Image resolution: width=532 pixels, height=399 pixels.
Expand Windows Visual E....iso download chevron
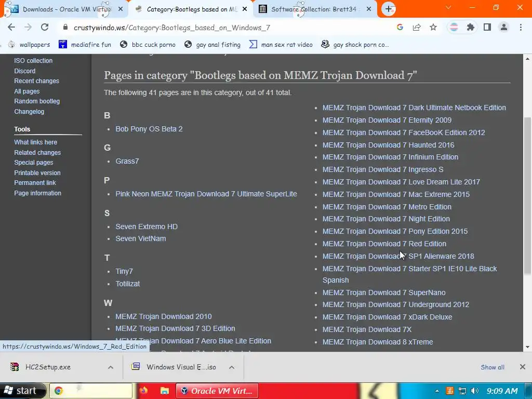pyautogui.click(x=232, y=367)
